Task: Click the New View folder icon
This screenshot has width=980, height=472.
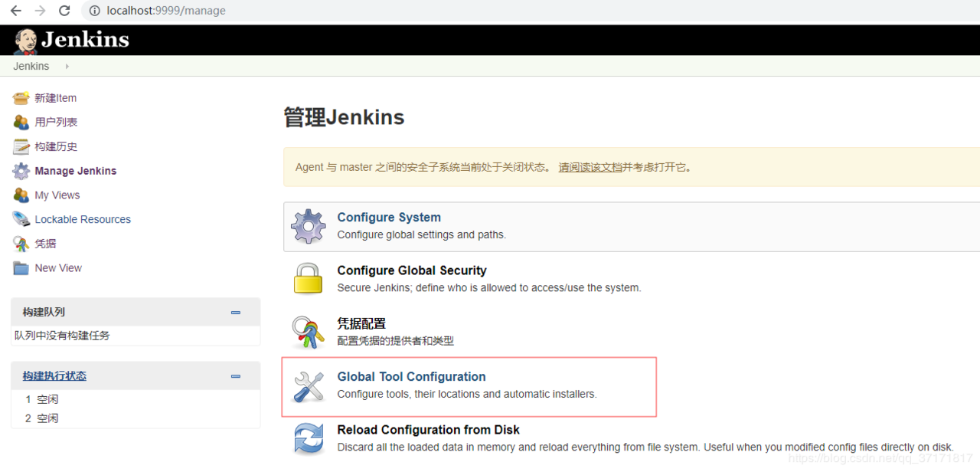Action: click(x=21, y=268)
